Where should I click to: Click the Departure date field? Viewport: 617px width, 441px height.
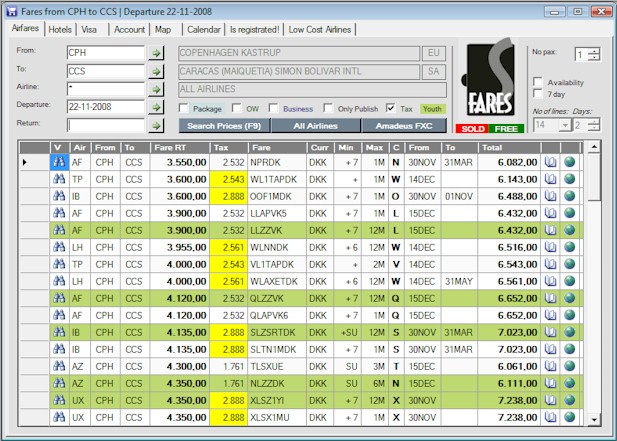click(x=105, y=107)
